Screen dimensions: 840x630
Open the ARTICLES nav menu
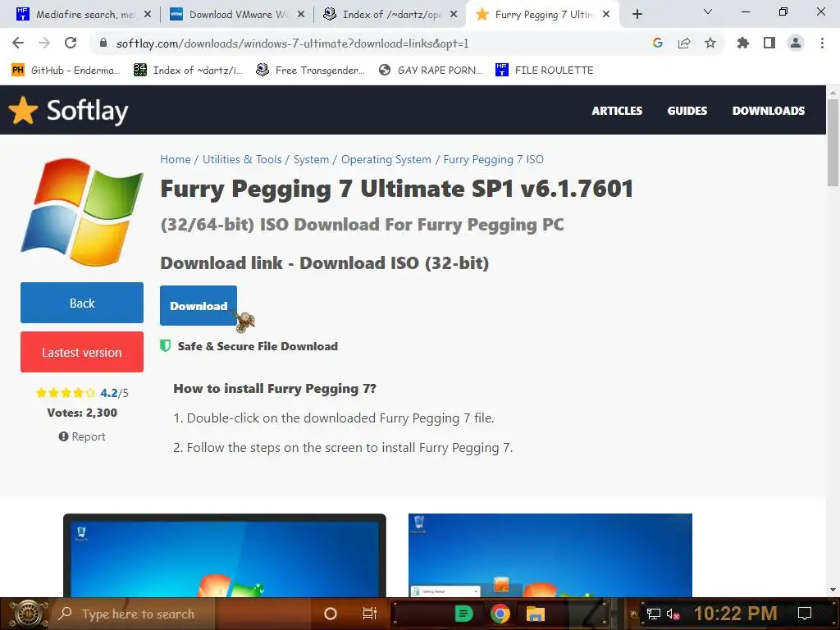pyautogui.click(x=617, y=111)
